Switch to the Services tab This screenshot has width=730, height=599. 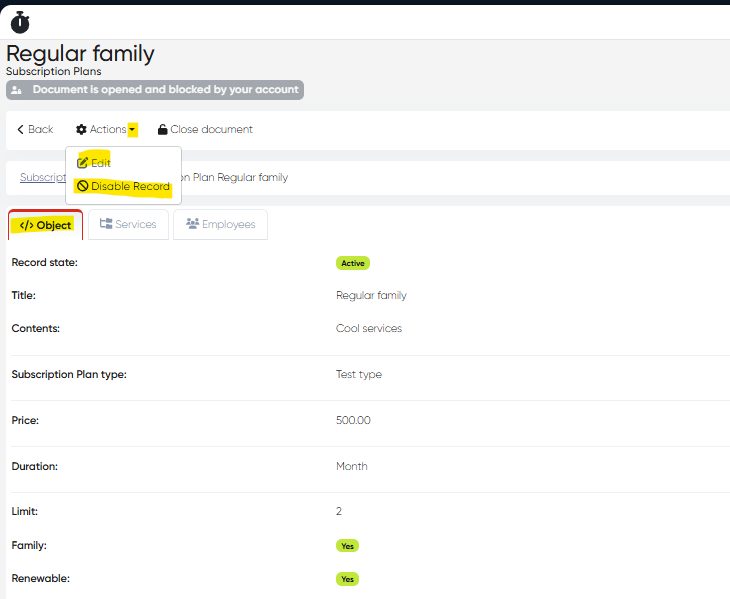coord(128,225)
